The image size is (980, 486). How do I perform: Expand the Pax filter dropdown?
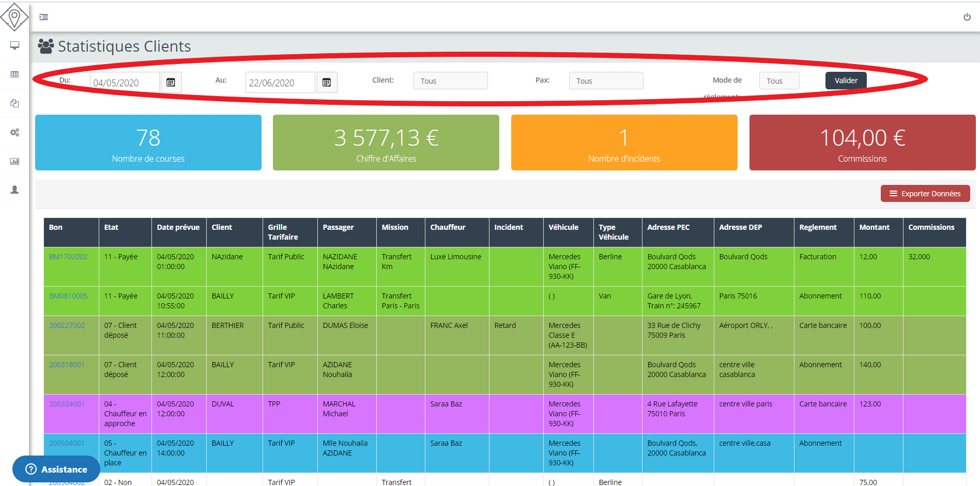[606, 81]
